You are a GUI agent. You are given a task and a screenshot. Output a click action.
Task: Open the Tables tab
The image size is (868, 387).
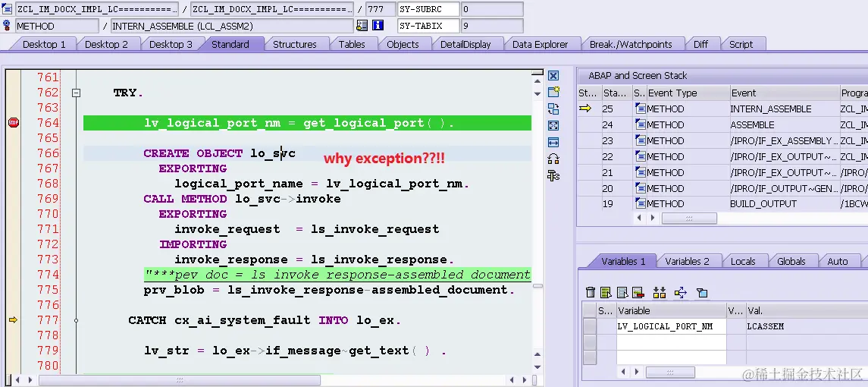coord(352,44)
